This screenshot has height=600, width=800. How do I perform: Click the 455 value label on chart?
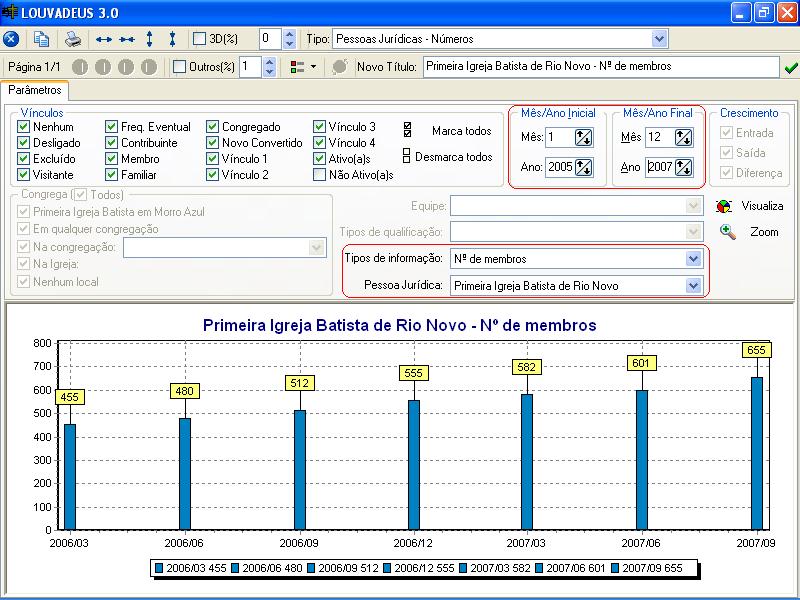tap(69, 397)
